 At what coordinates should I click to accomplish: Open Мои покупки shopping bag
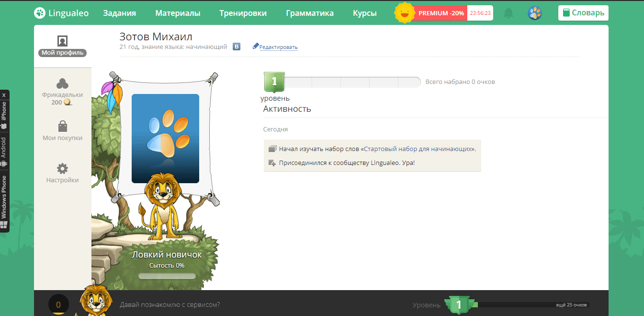click(x=62, y=131)
